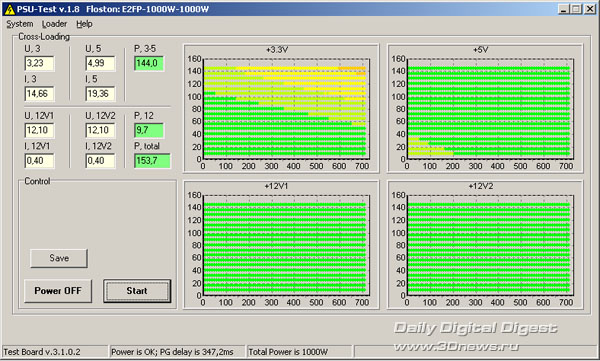600x361 pixels.
Task: Click the I, 5 current field showing 19,36
Action: [x=100, y=94]
